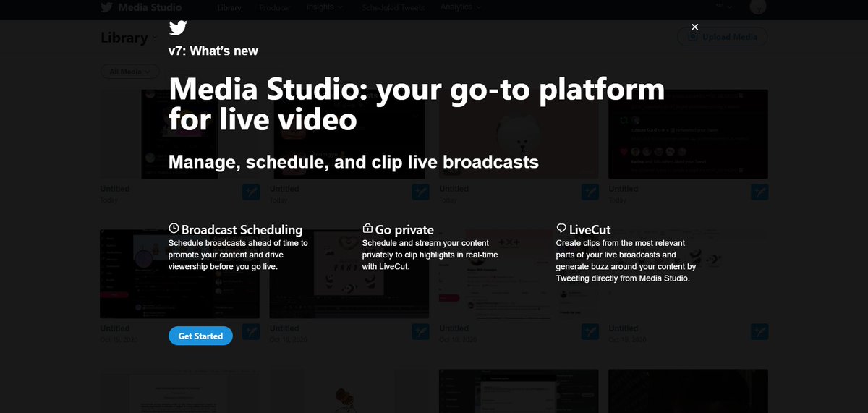
Task: Open the All Media filter dropdown
Action: pyautogui.click(x=130, y=72)
